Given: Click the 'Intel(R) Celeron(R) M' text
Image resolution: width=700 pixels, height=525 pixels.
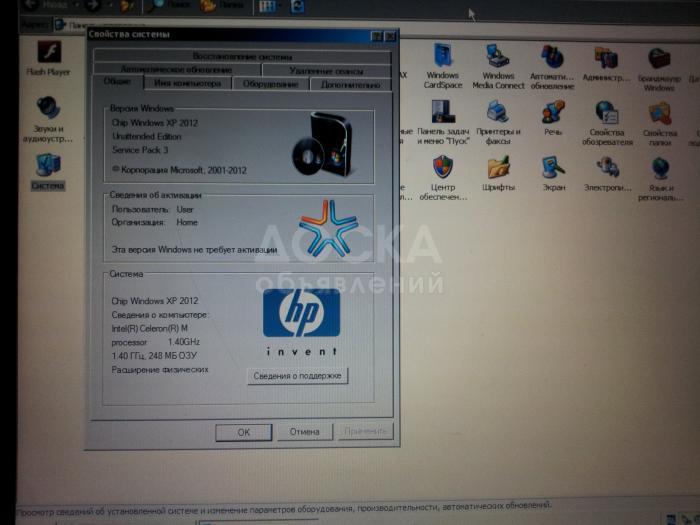Looking at the screenshot, I should [x=150, y=328].
